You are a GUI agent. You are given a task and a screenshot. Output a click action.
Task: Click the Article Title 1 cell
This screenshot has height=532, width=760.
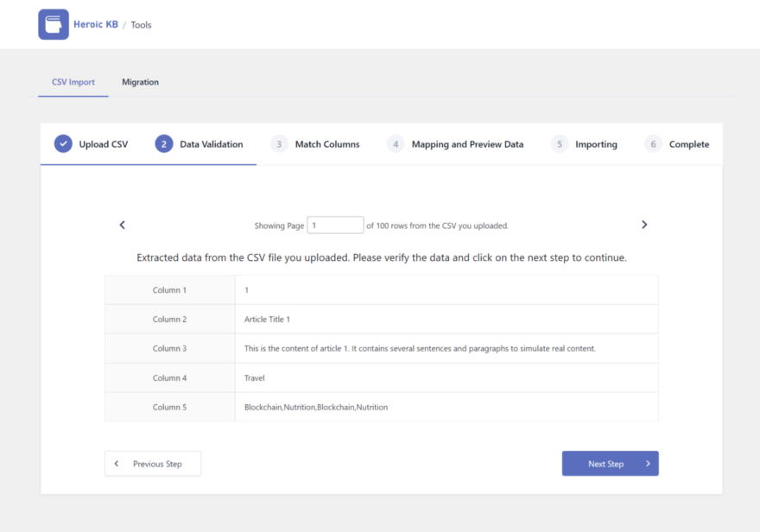(268, 319)
